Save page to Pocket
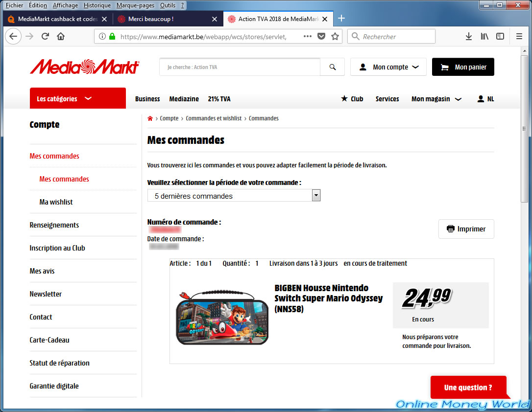 point(321,36)
